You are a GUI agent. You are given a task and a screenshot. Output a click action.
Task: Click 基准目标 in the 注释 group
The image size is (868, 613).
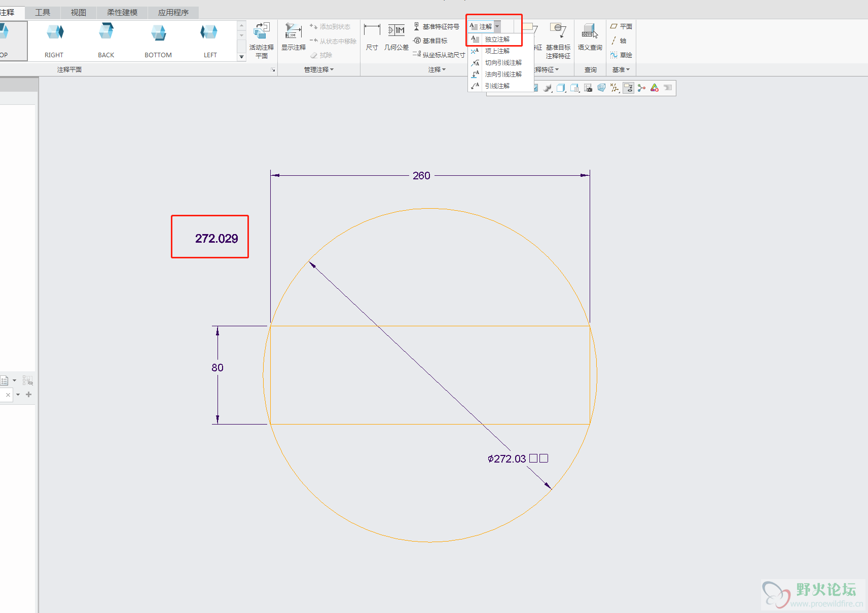(x=430, y=41)
